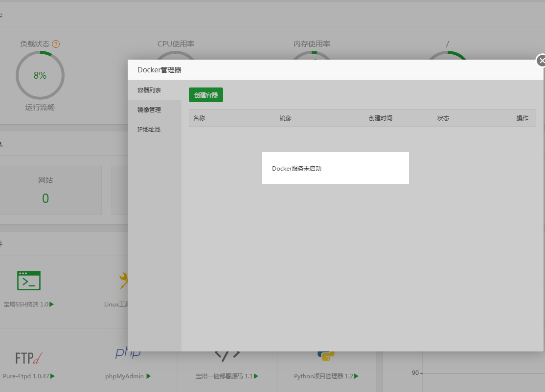Click the 运行流畅 status text

[x=40, y=108]
